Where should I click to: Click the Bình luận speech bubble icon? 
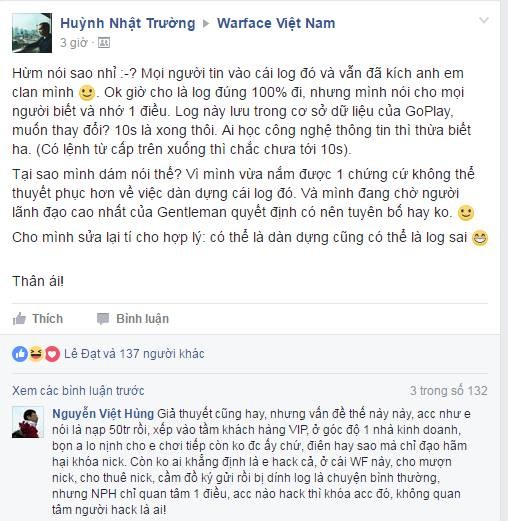(x=103, y=319)
